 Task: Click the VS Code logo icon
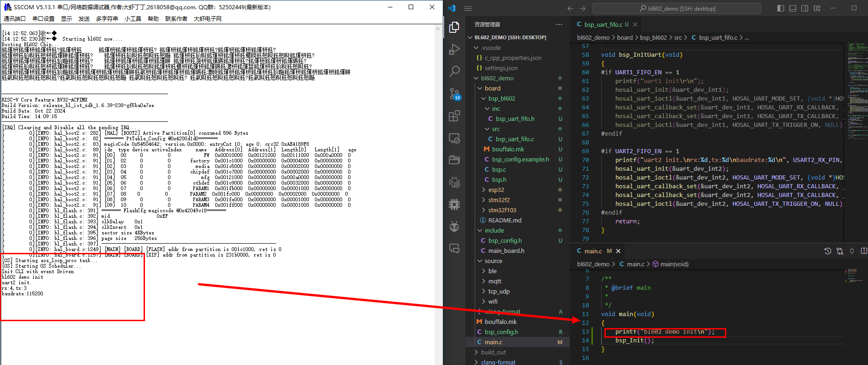click(452, 8)
